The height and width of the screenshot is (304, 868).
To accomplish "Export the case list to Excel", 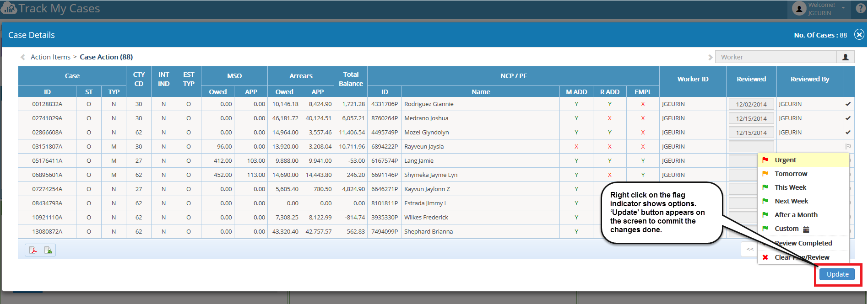I will click(48, 251).
